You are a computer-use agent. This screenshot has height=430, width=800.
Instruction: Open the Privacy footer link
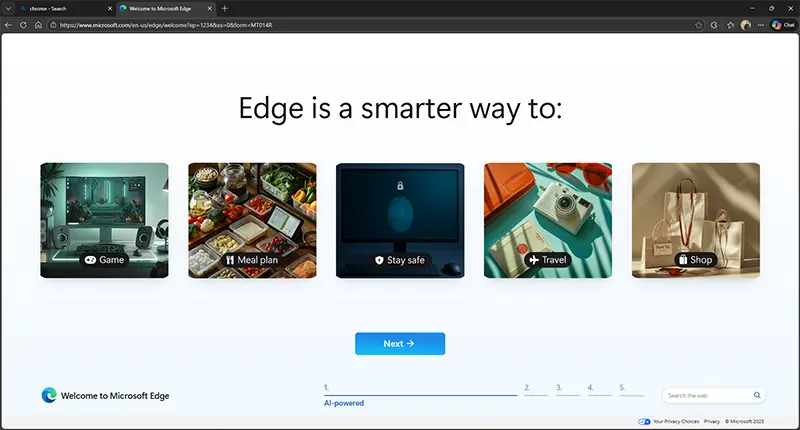(x=712, y=421)
